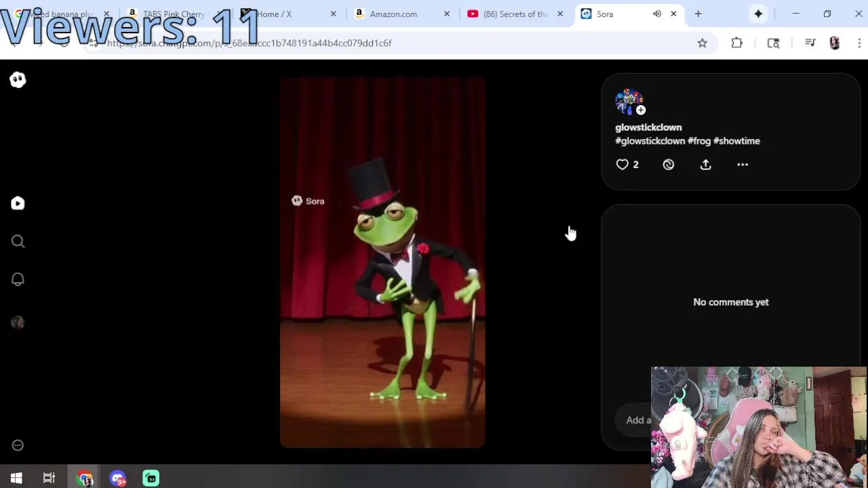Viewport: 868px width, 488px height.
Task: Open search in the Sora sidebar
Action: (x=18, y=241)
